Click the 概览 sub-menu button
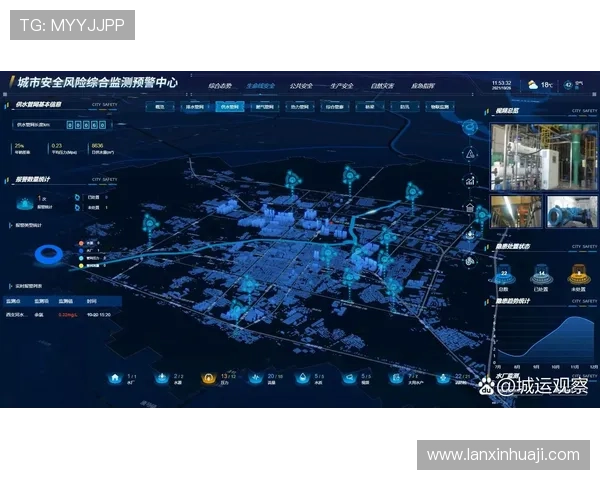 [160, 107]
